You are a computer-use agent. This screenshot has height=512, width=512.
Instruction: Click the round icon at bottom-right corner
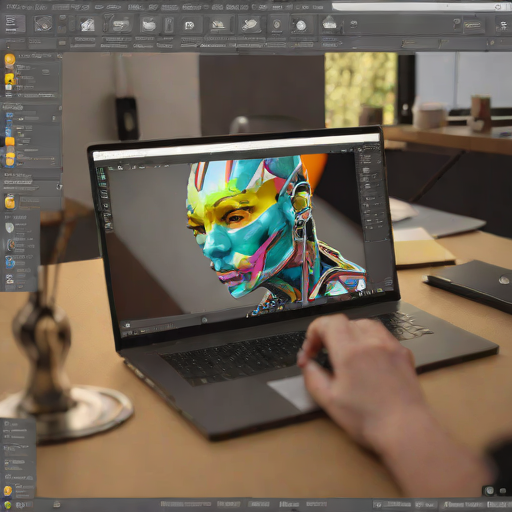[489, 491]
